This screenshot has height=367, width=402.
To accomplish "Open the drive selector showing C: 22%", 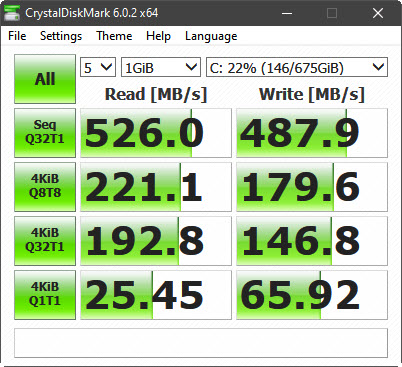I will pyautogui.click(x=297, y=67).
